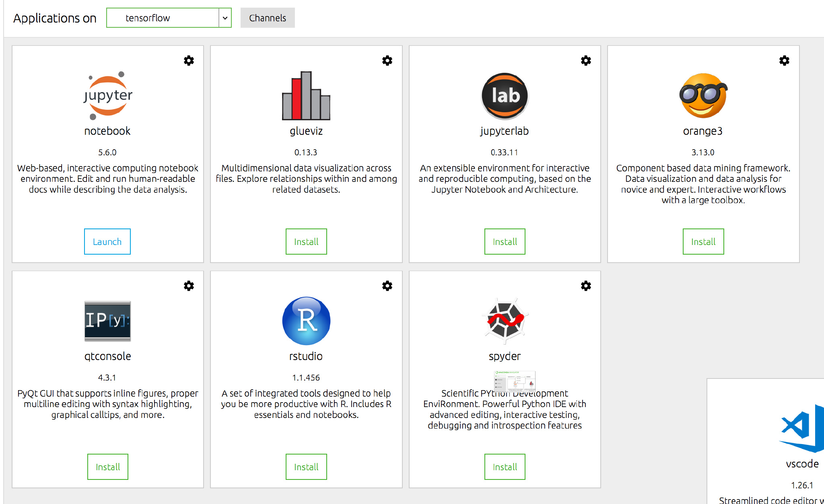Expand the environment dropdown arrow
The image size is (824, 504).
[225, 18]
